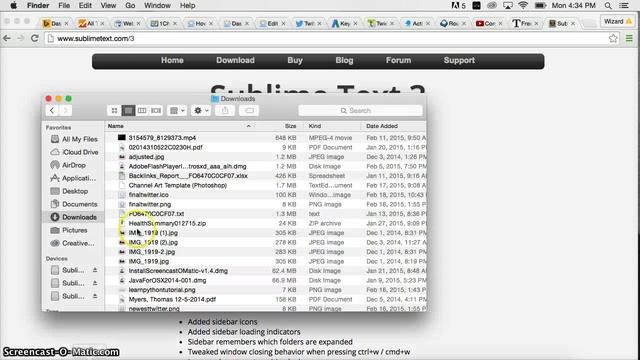Open the Edit menu

click(85, 6)
